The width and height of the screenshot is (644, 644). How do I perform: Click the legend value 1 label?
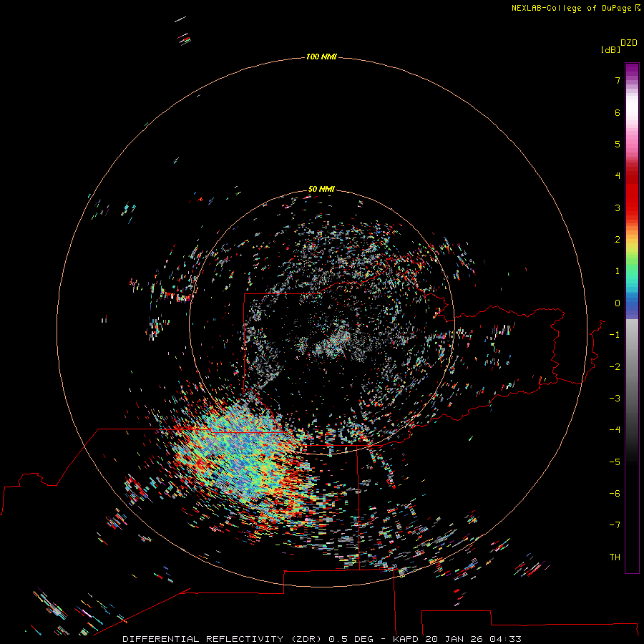[618, 271]
